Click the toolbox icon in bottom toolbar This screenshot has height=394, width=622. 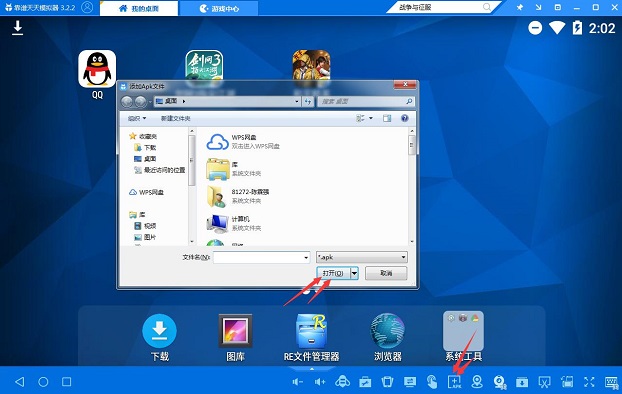(365, 382)
